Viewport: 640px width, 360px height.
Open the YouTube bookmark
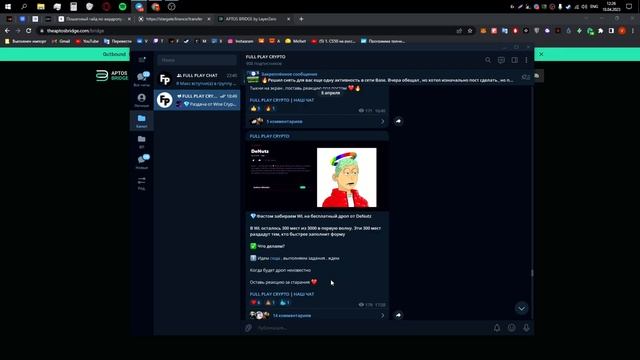[x=87, y=41]
